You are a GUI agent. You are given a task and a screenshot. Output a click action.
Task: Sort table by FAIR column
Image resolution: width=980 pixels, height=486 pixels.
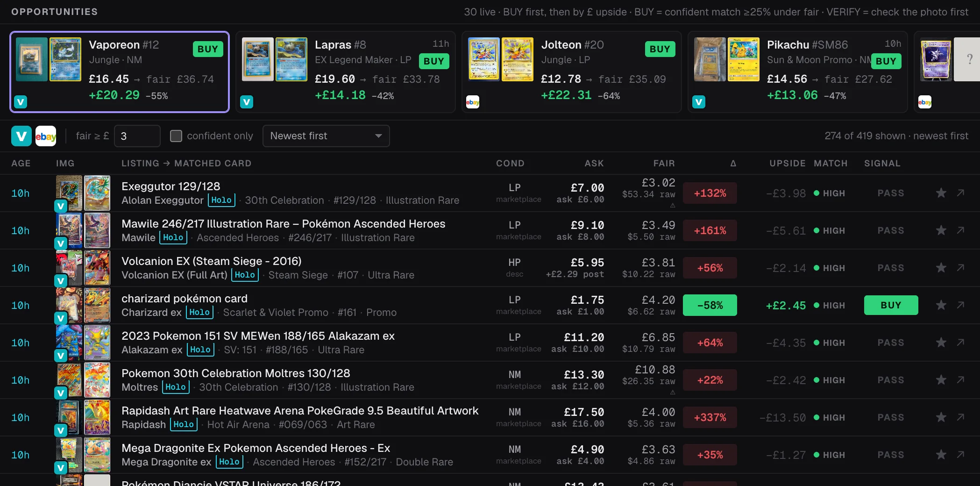664,163
